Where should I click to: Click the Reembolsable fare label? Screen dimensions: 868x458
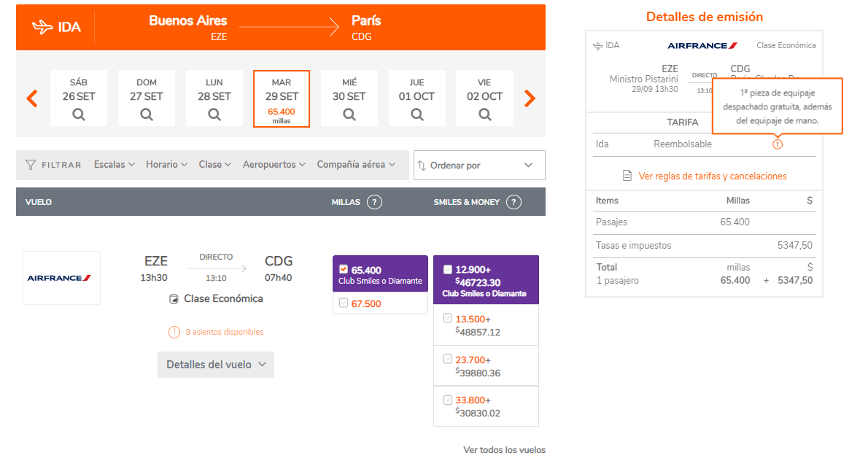683,144
